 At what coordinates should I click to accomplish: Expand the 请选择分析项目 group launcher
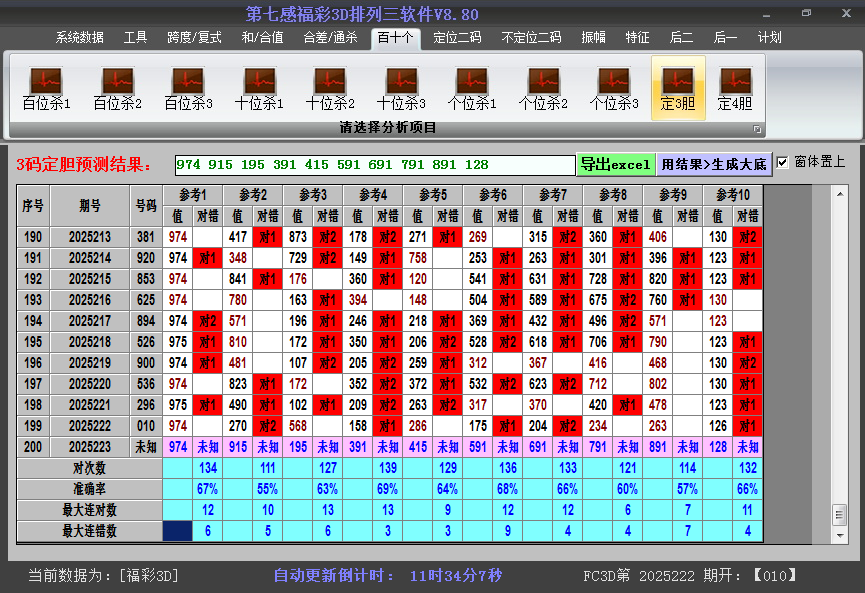[x=757, y=129]
